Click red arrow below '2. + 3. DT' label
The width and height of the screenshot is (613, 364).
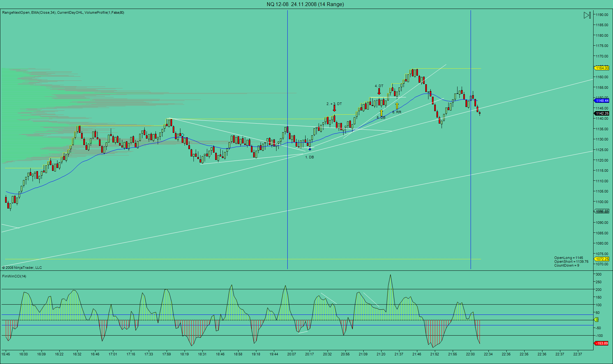(334, 108)
